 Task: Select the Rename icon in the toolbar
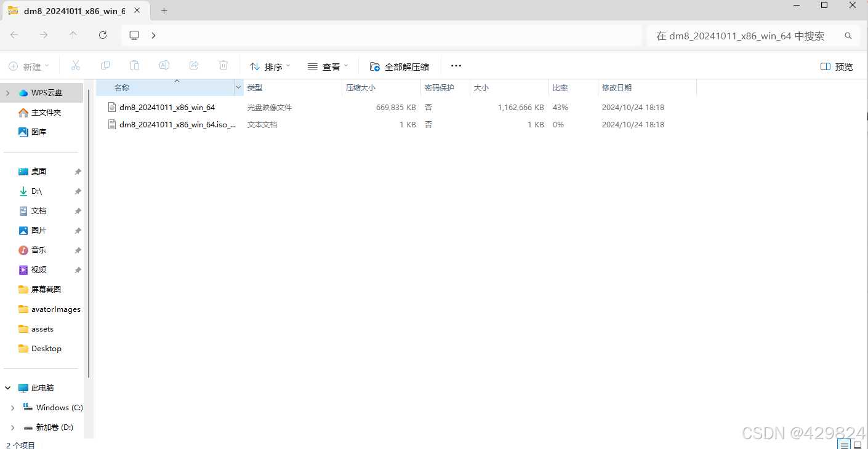(164, 65)
